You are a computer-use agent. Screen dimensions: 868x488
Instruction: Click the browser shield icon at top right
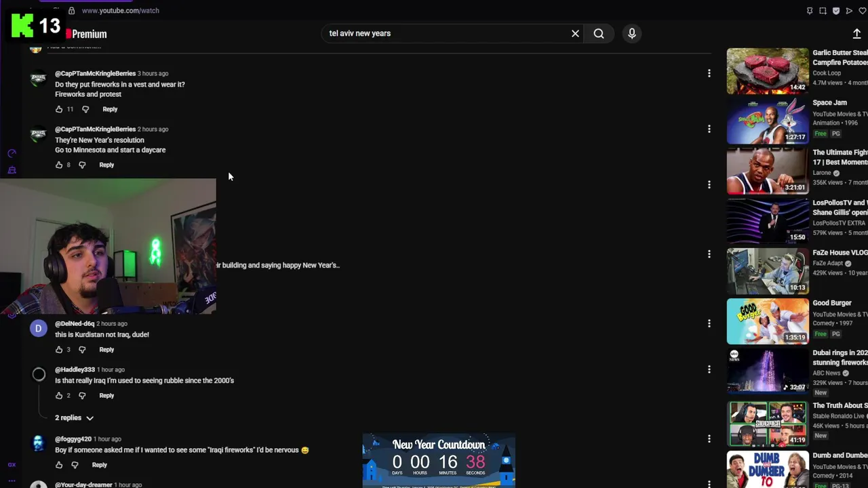(836, 11)
